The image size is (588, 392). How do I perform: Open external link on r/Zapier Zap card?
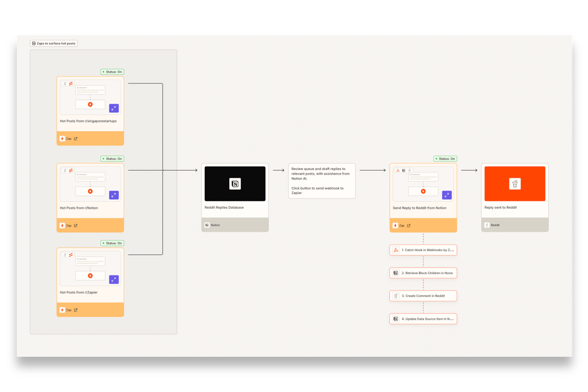(76, 310)
